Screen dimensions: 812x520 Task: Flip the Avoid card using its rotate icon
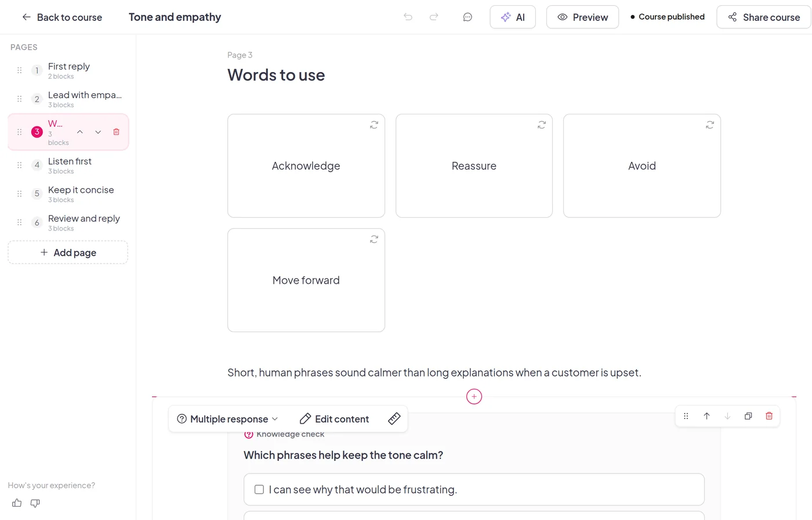710,125
